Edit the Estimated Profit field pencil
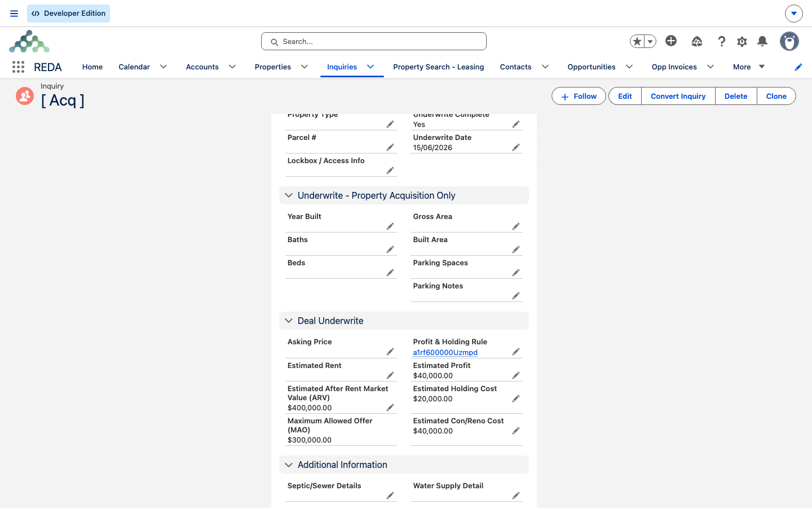 point(516,375)
